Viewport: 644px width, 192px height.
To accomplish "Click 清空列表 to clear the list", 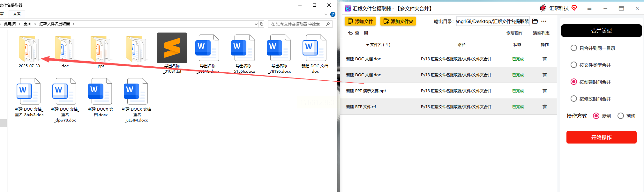I will (541, 33).
